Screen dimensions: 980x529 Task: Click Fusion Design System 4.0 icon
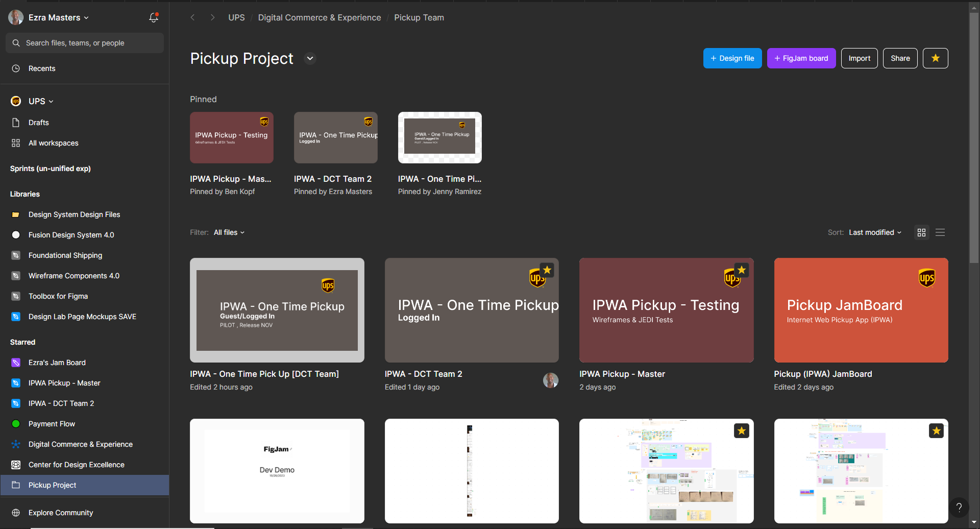click(x=16, y=235)
